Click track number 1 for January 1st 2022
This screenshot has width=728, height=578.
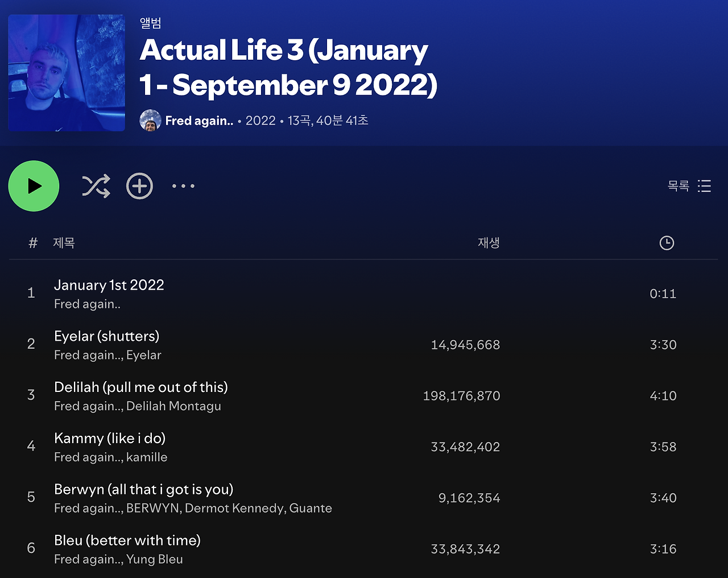(x=31, y=293)
